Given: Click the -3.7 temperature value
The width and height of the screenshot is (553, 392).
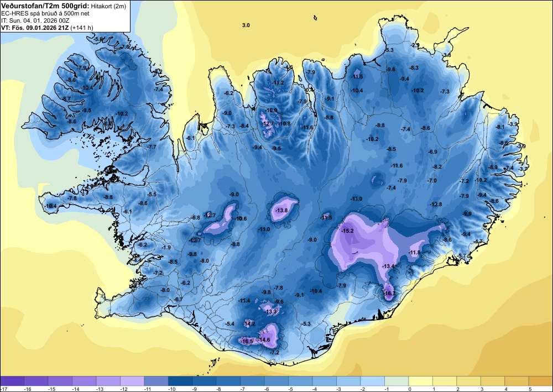Looking at the screenshot, I should [523, 169].
